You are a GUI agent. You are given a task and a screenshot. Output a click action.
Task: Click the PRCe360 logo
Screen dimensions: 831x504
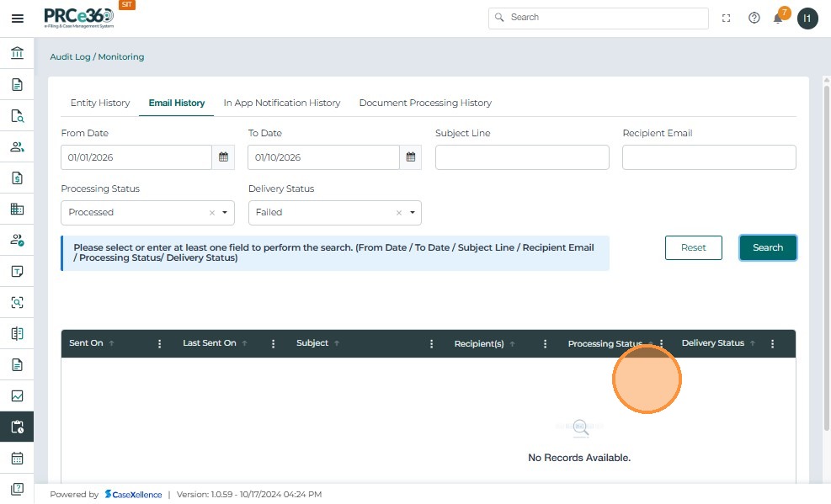(79, 18)
